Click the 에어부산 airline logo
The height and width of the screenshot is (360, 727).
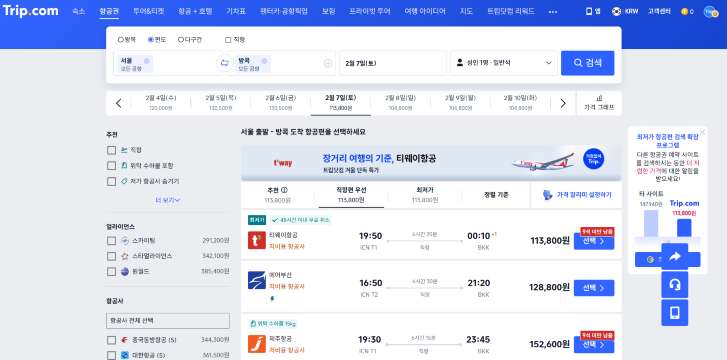(x=257, y=280)
